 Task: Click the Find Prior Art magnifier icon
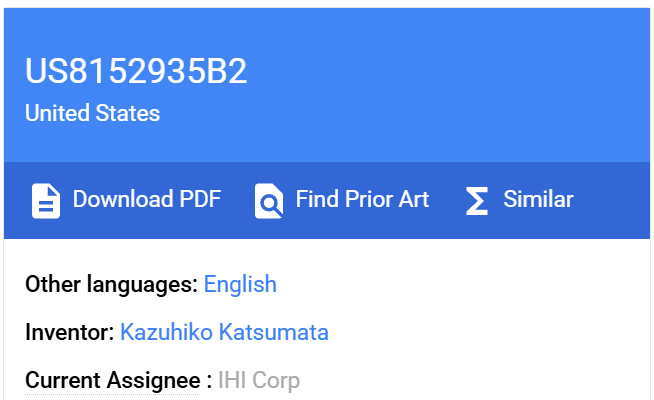269,200
